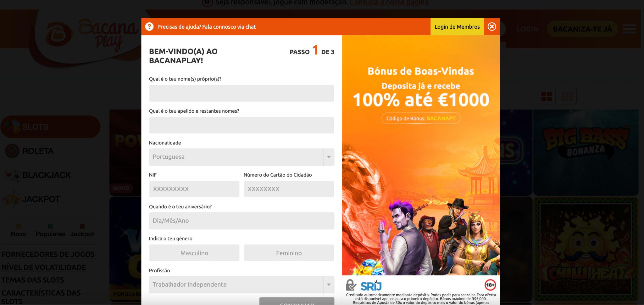Filter by Jackpot tag
Viewport: 644px width, 305px height.
[x=82, y=231]
